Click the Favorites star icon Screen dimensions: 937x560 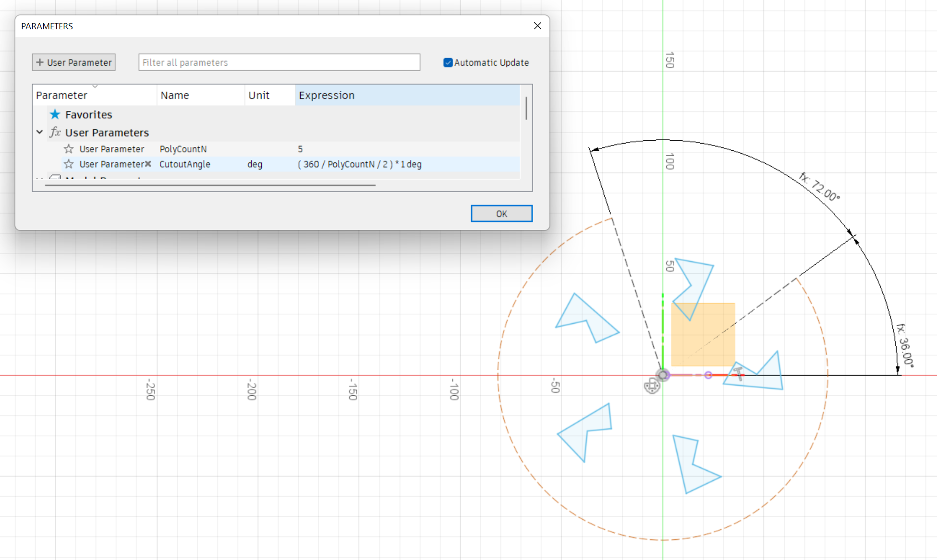(x=55, y=114)
